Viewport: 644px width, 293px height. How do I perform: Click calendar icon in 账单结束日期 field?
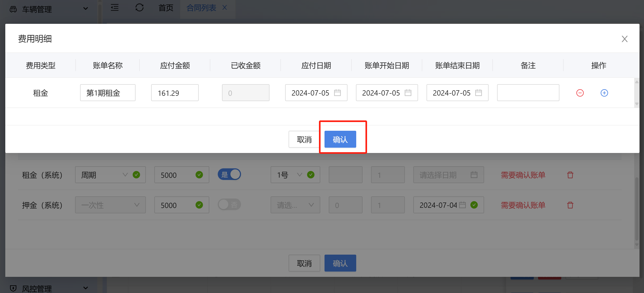click(478, 93)
